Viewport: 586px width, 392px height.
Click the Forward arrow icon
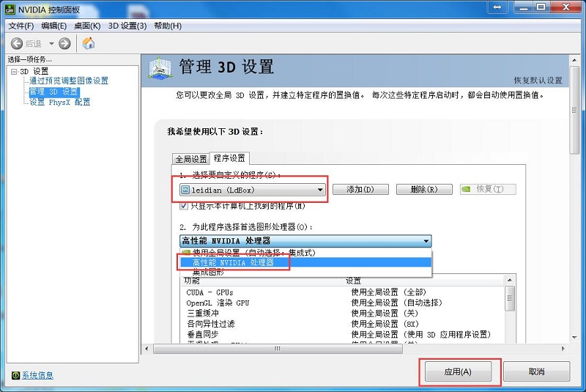pyautogui.click(x=64, y=44)
